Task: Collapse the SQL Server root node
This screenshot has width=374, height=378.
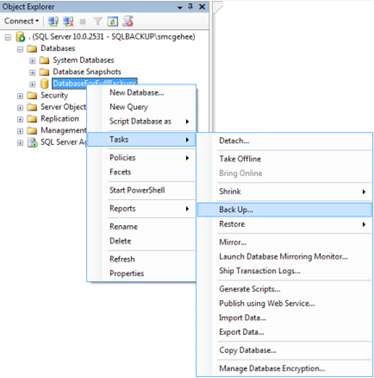Action: (x=8, y=37)
